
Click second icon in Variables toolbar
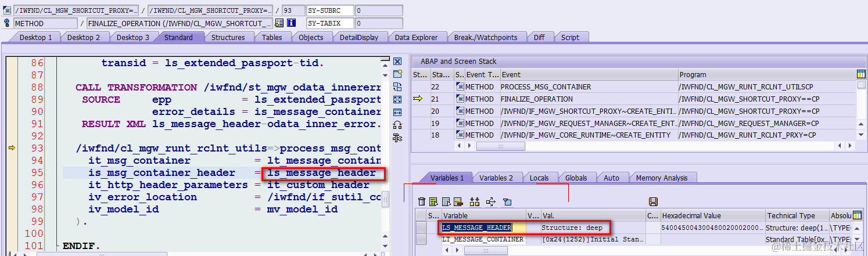pos(433,202)
